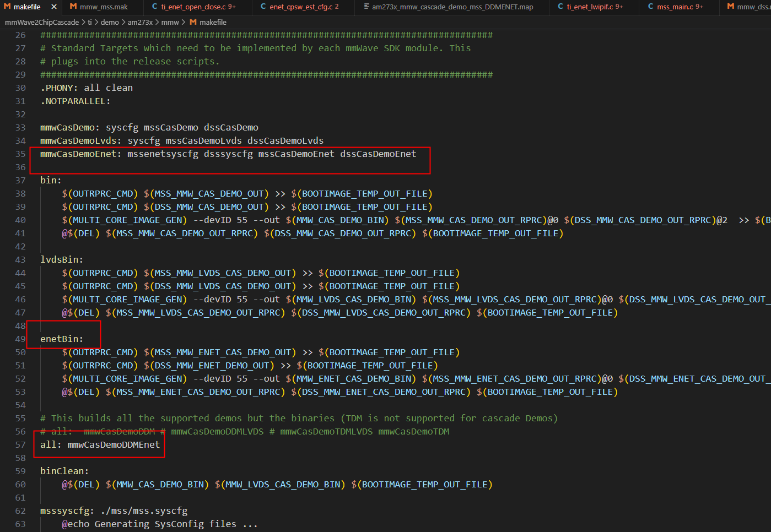Screen dimensions: 771x532
Task: Click the C file icon on mss_main.c tab
Action: (651, 7)
